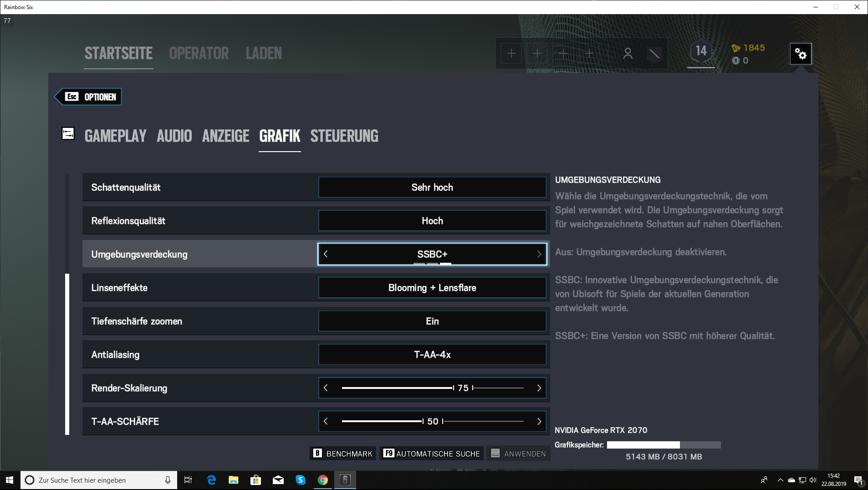Click the slashed icon next to profile
Screen dimensions: 868x490
point(654,54)
